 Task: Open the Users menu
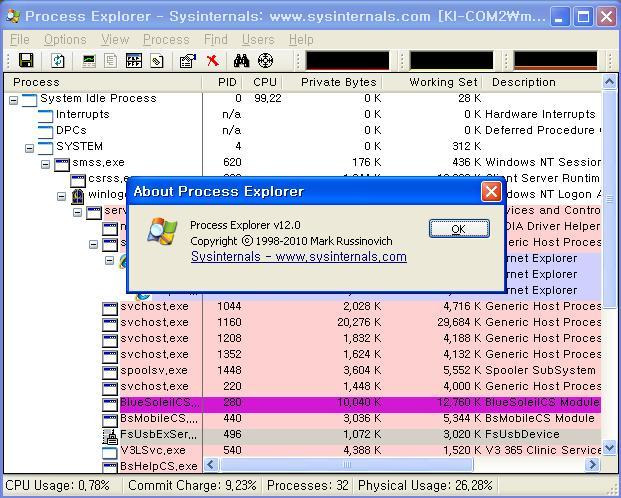pos(258,40)
